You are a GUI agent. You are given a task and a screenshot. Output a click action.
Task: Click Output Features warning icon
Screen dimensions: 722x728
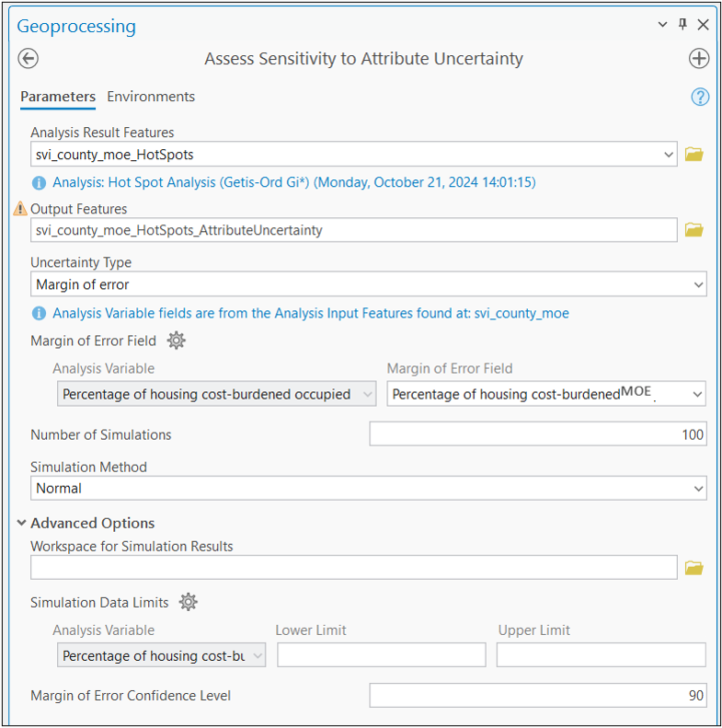point(20,209)
